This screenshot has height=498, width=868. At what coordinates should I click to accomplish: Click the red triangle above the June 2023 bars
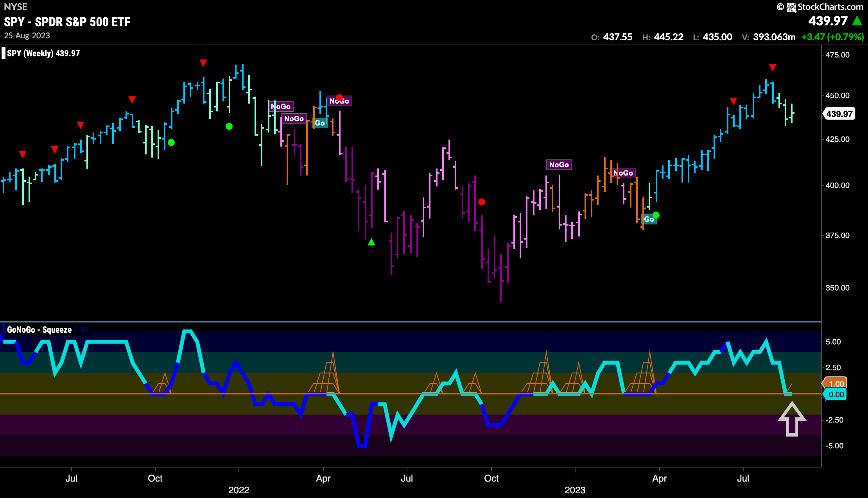click(x=733, y=101)
